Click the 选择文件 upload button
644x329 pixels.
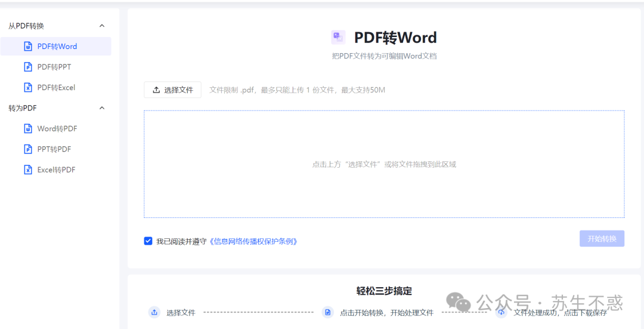pyautogui.click(x=172, y=90)
